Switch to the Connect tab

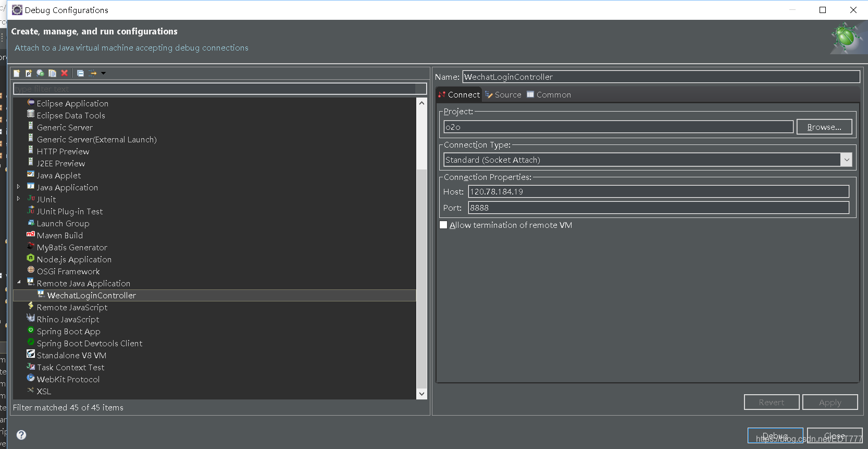(x=459, y=94)
